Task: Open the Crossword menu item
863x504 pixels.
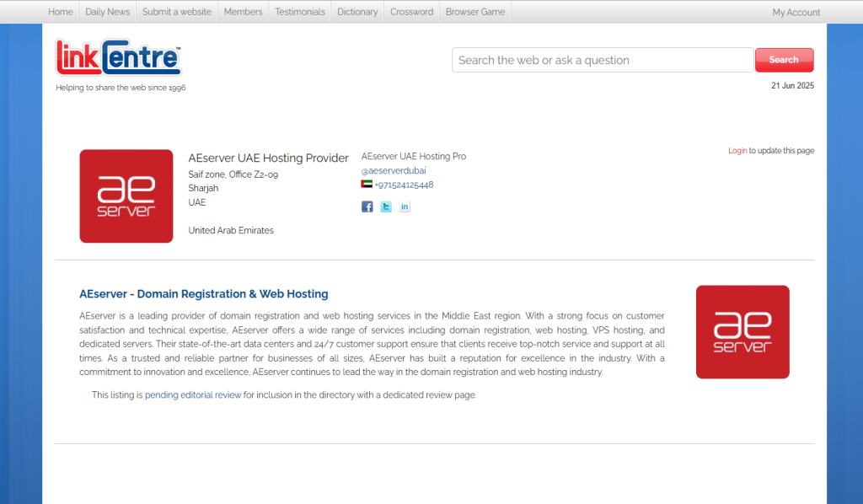Action: pyautogui.click(x=411, y=12)
